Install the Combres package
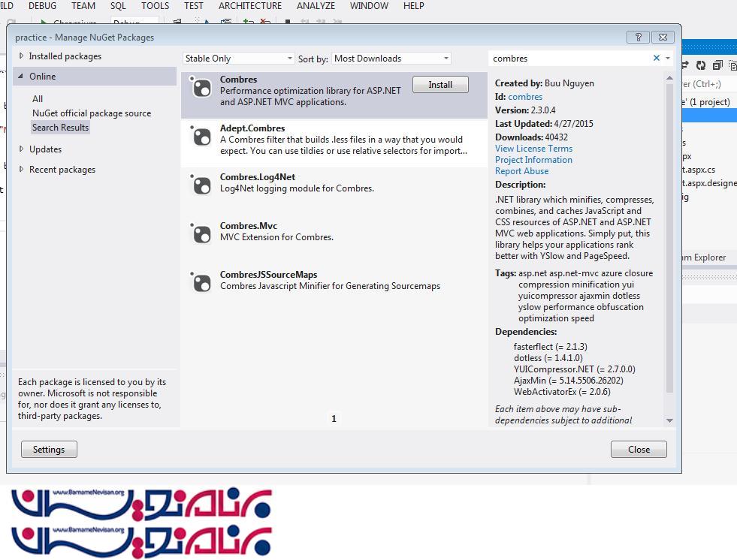The image size is (737, 560). pyautogui.click(x=440, y=85)
